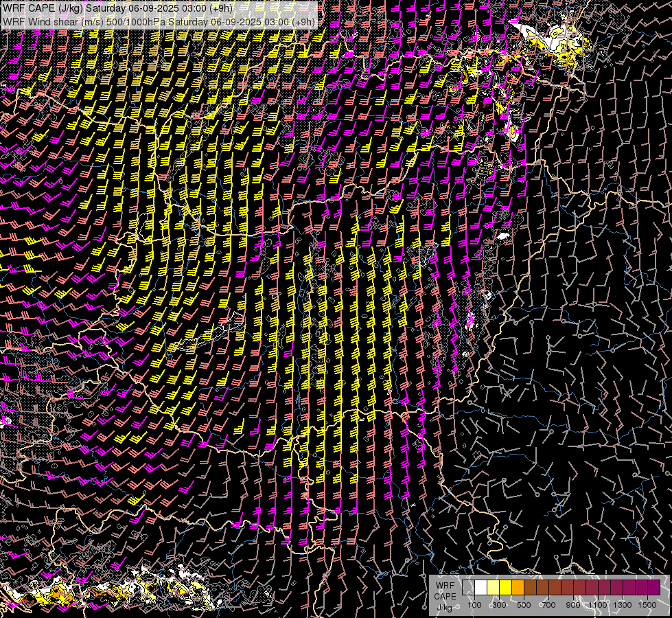Click the 1100 legend value
The width and height of the screenshot is (672, 618).
coord(598,605)
